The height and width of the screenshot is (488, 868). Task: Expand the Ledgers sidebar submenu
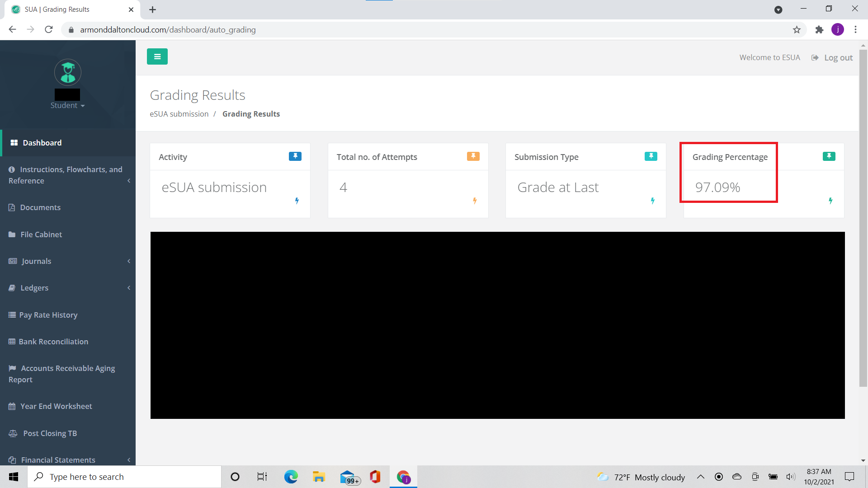(x=34, y=288)
